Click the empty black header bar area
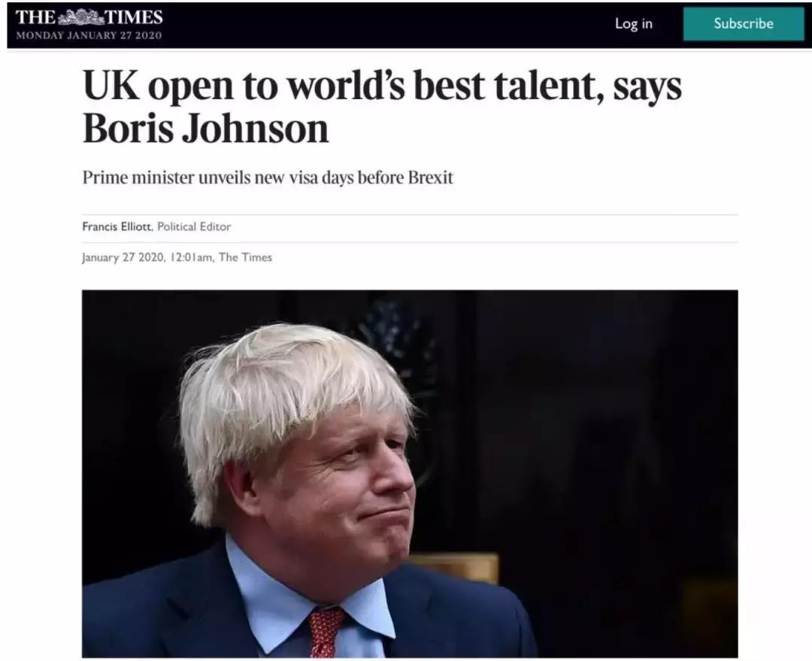 (x=389, y=24)
